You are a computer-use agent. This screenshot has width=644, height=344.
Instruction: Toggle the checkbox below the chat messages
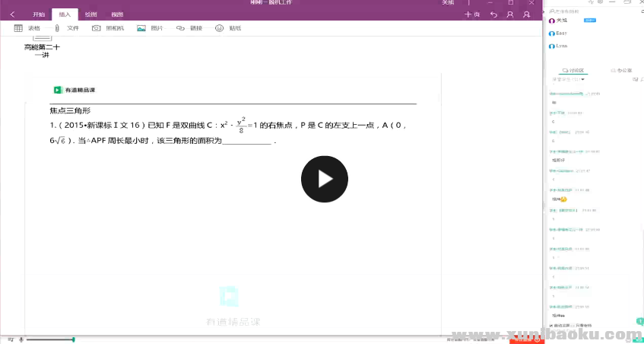click(551, 325)
